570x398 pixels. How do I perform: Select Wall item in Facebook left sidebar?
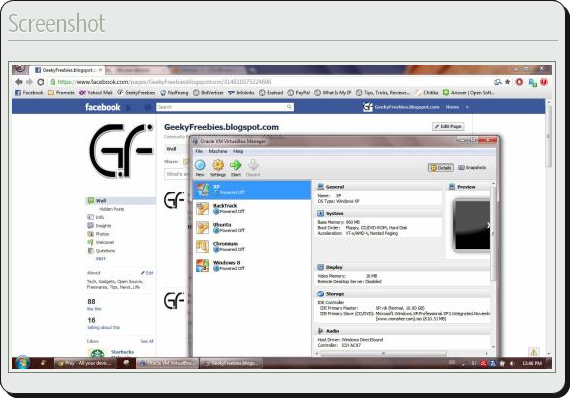pos(121,201)
